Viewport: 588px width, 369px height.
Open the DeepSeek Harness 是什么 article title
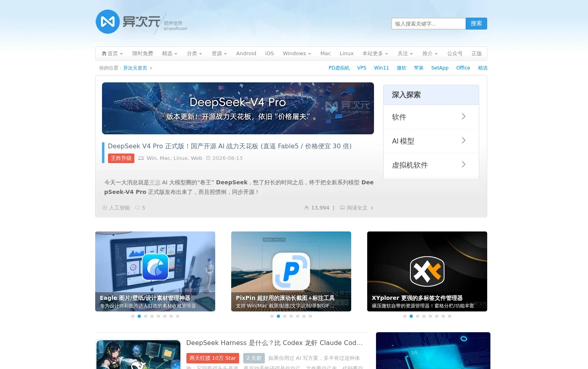click(x=274, y=343)
